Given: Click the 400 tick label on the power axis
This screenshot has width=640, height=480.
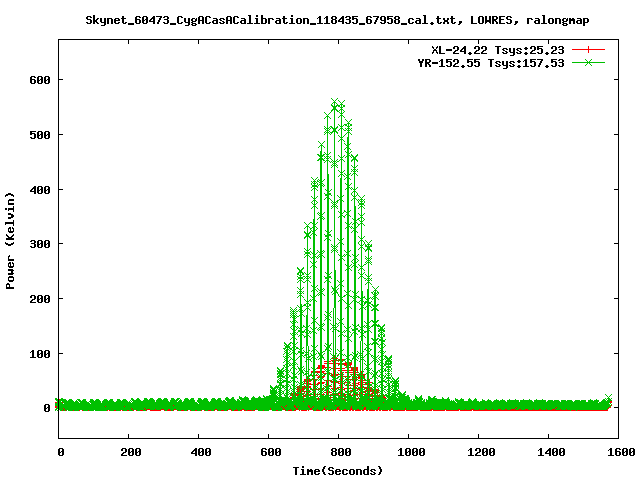Looking at the screenshot, I should [40, 190].
